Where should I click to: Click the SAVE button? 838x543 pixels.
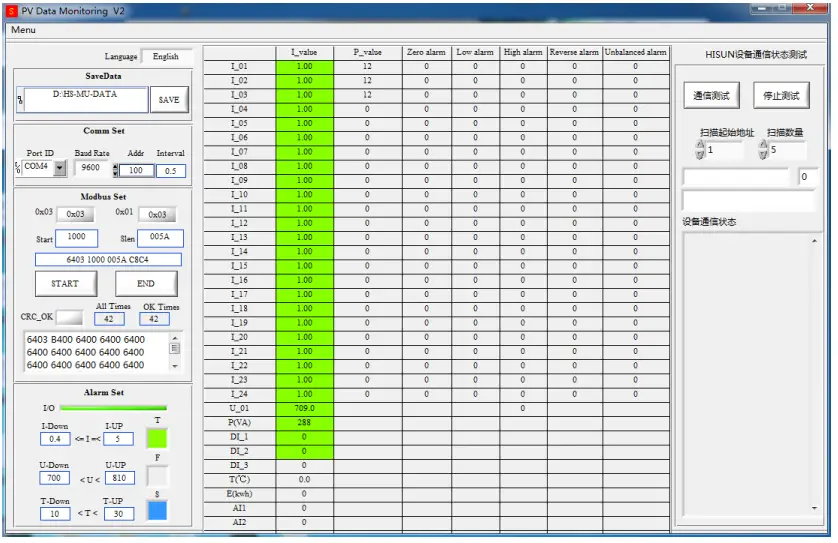(x=169, y=99)
